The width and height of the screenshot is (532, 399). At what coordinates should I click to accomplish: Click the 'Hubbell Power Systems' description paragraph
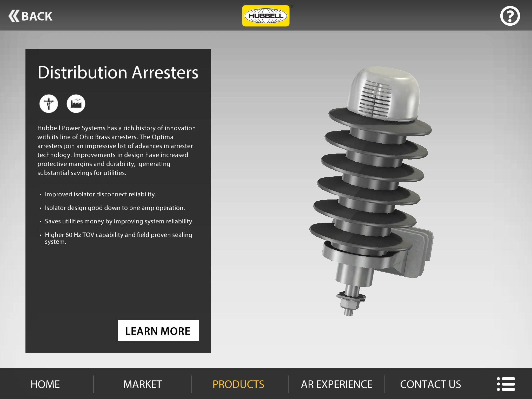[116, 150]
